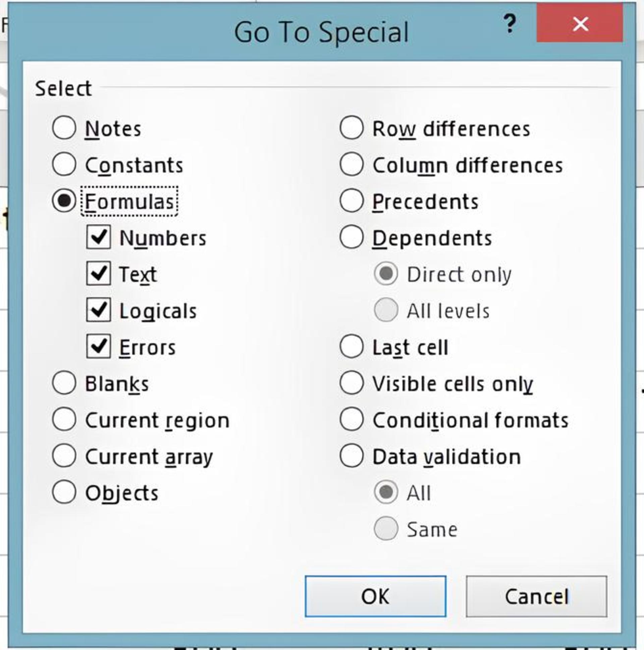Uncheck the Numbers checkbox

tap(99, 237)
